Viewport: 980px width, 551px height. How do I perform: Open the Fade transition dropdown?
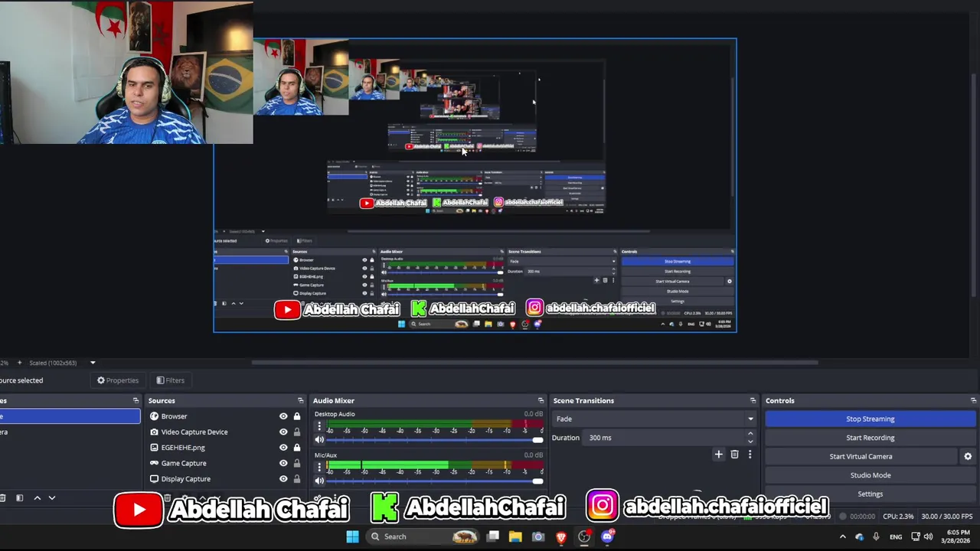655,419
